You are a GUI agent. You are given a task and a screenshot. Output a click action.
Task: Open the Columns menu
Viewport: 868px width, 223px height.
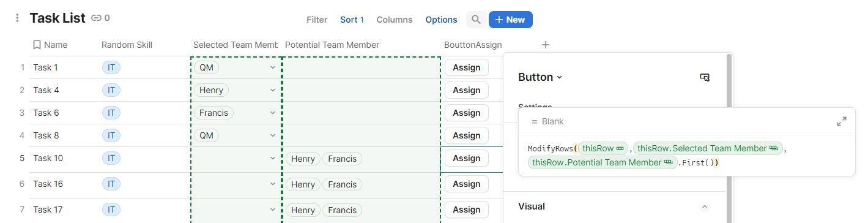click(395, 20)
